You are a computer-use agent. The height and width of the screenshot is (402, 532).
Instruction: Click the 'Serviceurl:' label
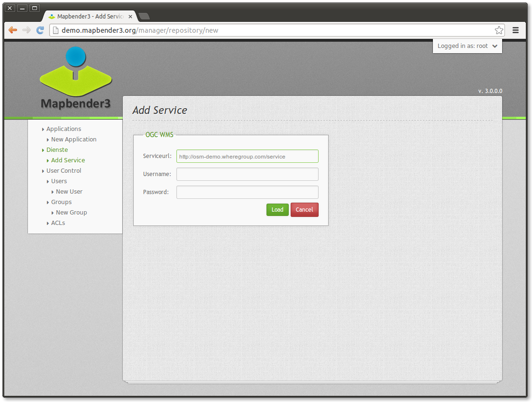157,156
